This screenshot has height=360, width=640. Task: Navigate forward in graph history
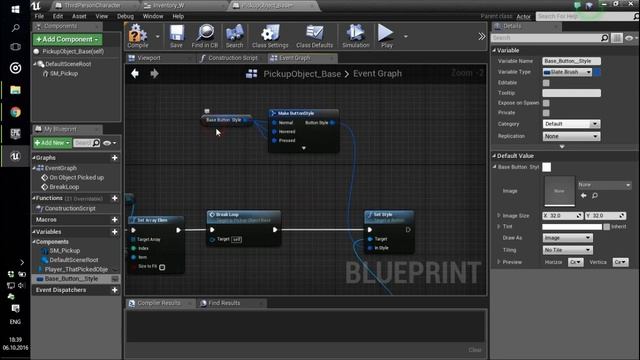pos(154,73)
